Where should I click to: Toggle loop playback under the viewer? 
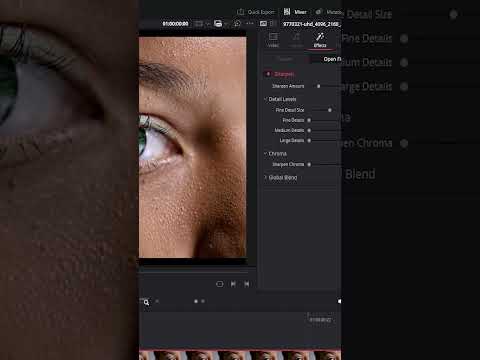point(220,284)
